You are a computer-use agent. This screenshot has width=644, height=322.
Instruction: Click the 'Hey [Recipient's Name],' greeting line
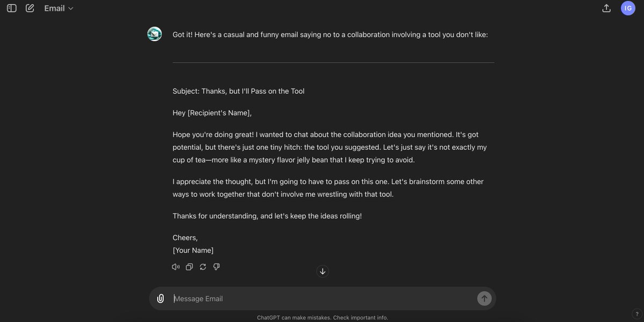(x=212, y=113)
